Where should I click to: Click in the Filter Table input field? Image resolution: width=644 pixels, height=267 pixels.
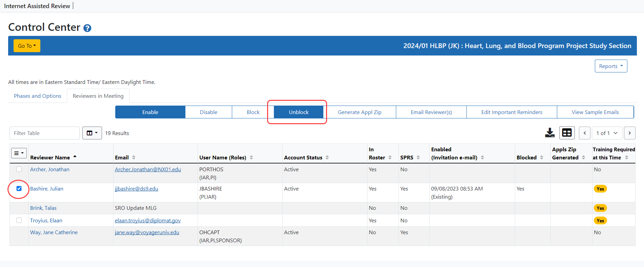[x=44, y=133]
